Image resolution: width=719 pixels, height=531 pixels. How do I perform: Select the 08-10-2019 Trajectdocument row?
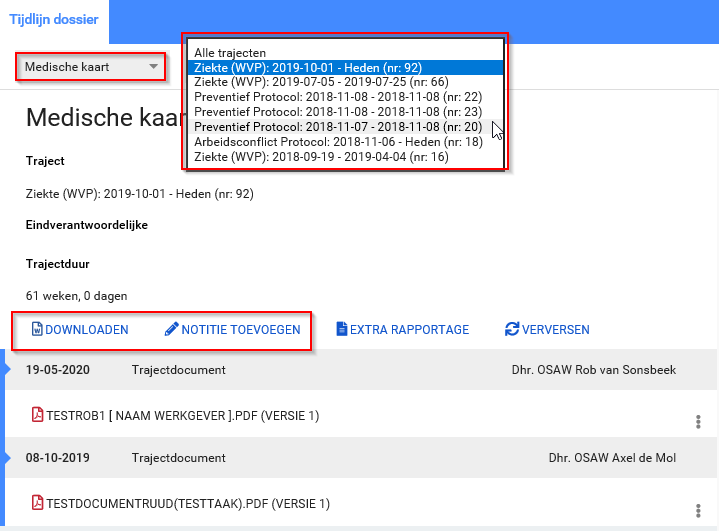[360, 458]
